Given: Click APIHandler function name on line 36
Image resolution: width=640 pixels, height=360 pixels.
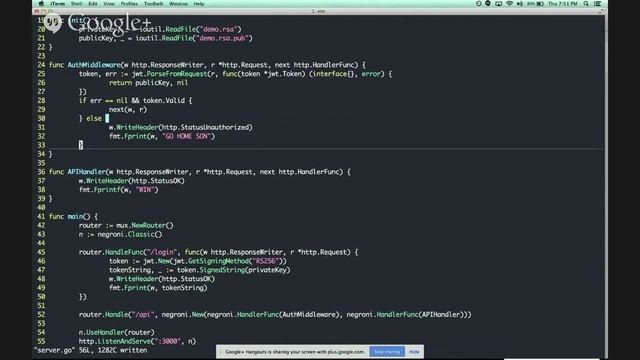Looking at the screenshot, I should click(x=87, y=172).
